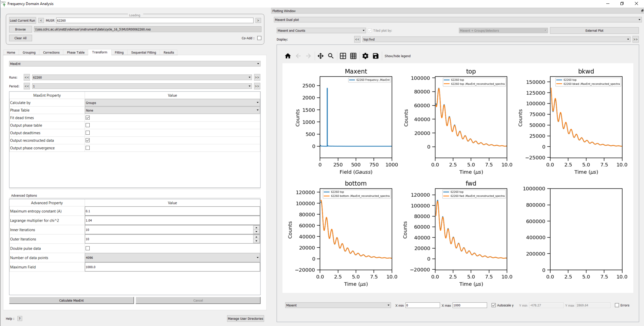Open the Maxent and Counts dropdown

[x=321, y=31]
